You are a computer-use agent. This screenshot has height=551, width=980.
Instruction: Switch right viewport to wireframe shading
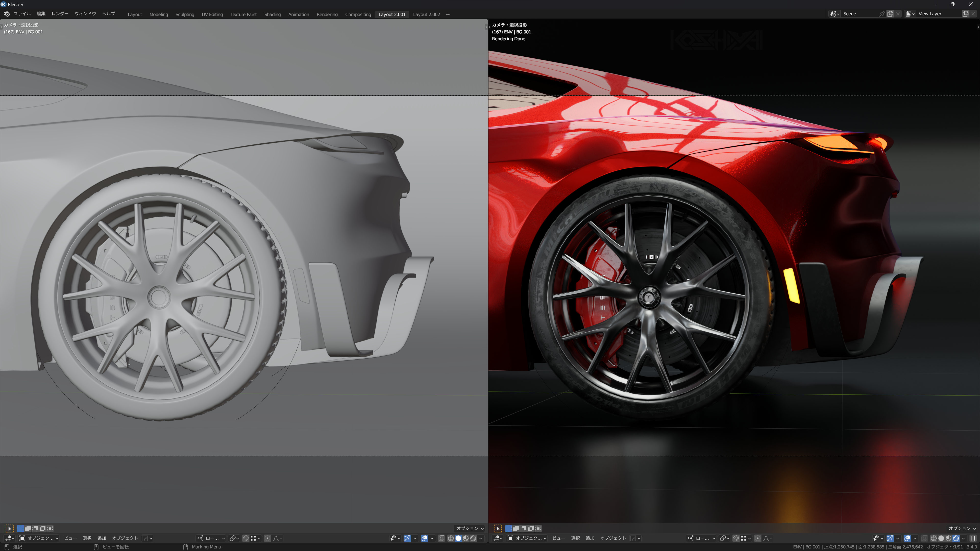pyautogui.click(x=934, y=538)
